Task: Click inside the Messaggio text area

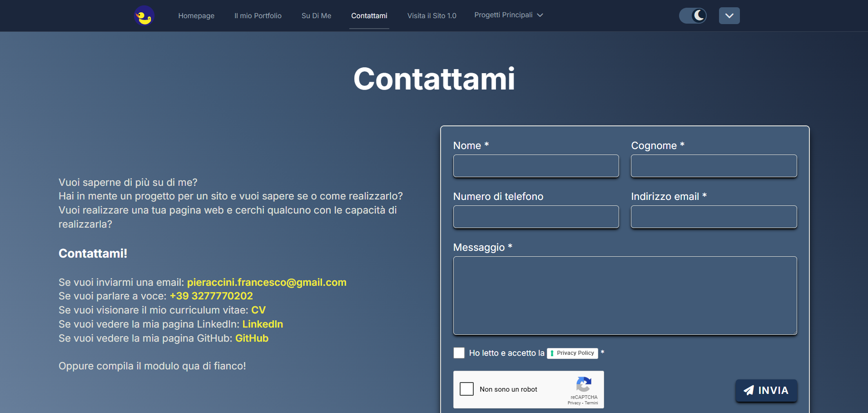Action: coord(625,295)
